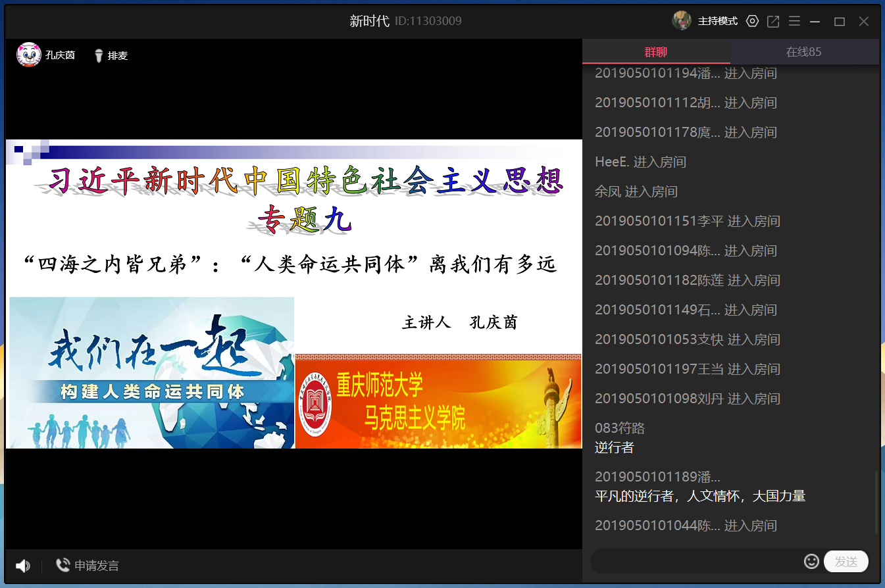Click the pop-out window icon

tap(773, 22)
